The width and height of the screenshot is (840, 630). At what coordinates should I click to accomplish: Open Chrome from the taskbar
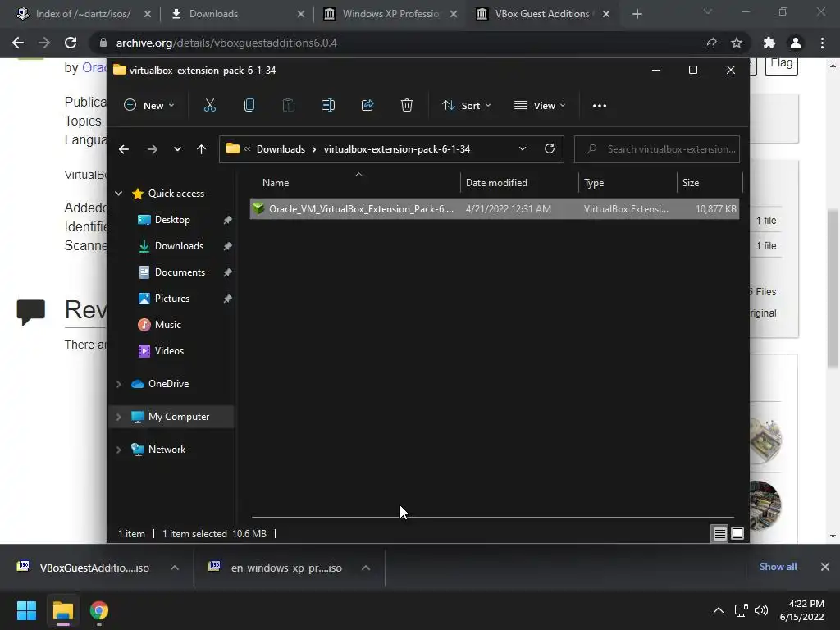99,610
